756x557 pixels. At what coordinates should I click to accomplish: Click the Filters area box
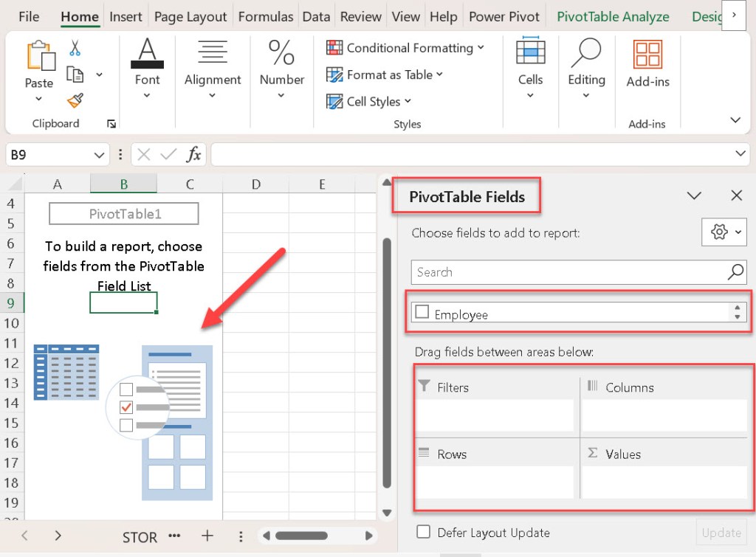tap(495, 415)
